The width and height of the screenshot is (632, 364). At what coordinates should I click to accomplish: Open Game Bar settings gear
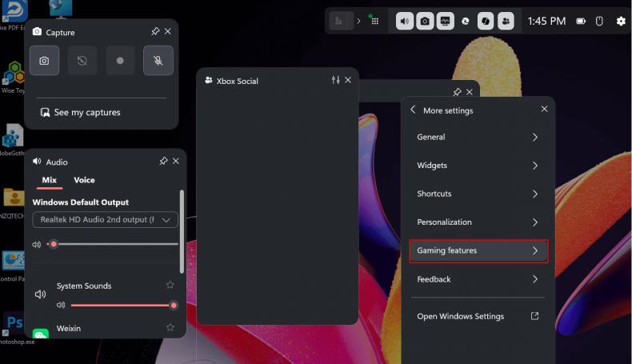click(x=621, y=21)
